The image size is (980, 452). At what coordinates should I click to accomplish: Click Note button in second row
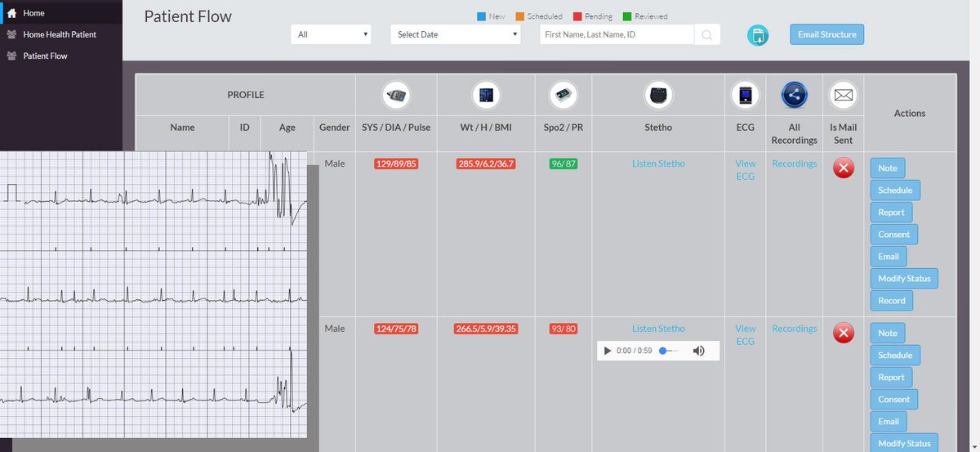[888, 333]
